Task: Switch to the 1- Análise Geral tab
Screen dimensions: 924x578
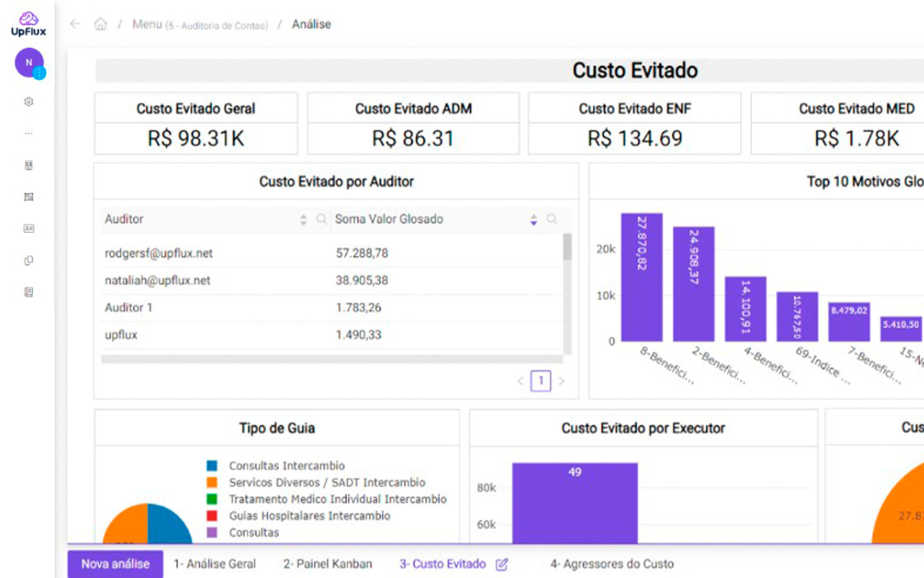Action: (x=215, y=564)
